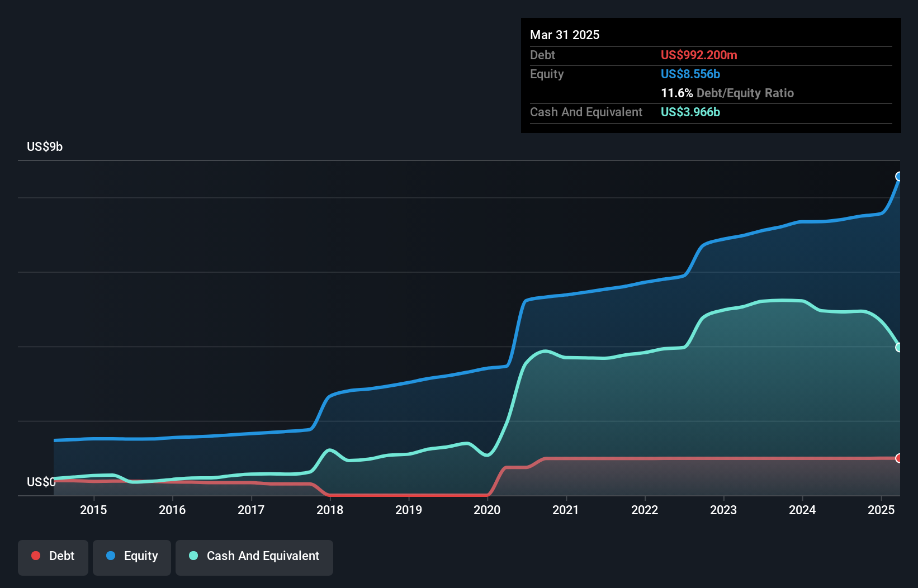The width and height of the screenshot is (918, 588).
Task: Click the 2018 x-axis label
Action: click(330, 510)
